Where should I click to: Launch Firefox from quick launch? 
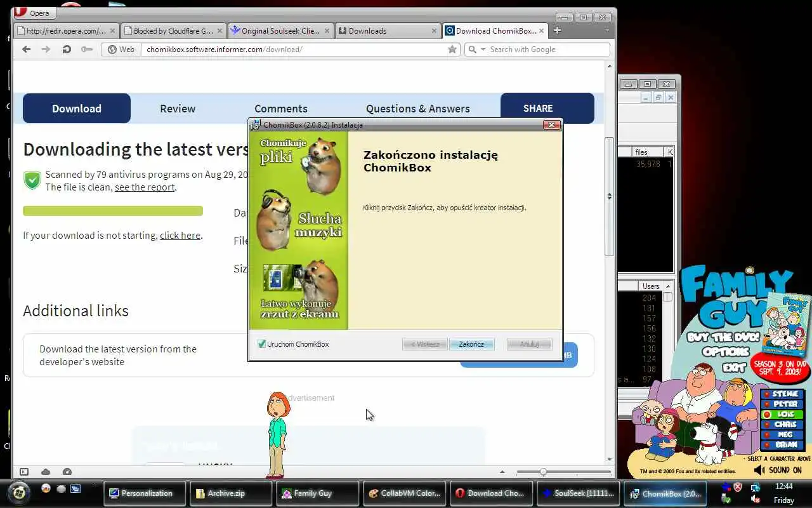click(46, 488)
